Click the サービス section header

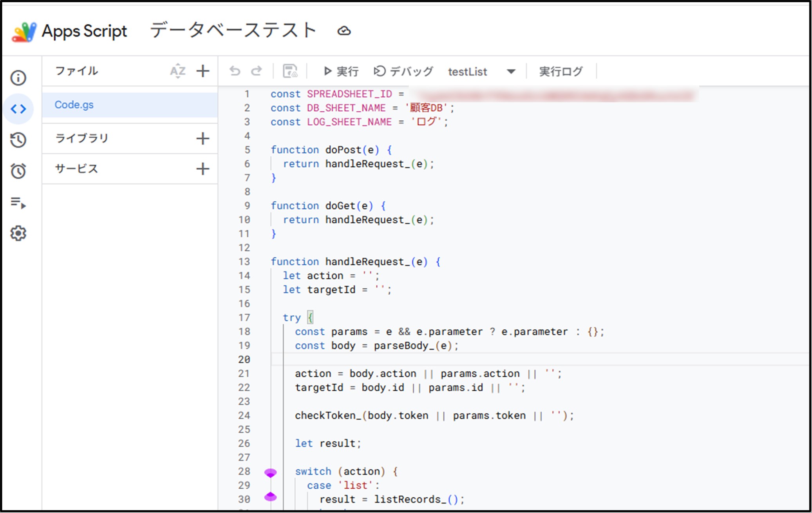pos(76,169)
